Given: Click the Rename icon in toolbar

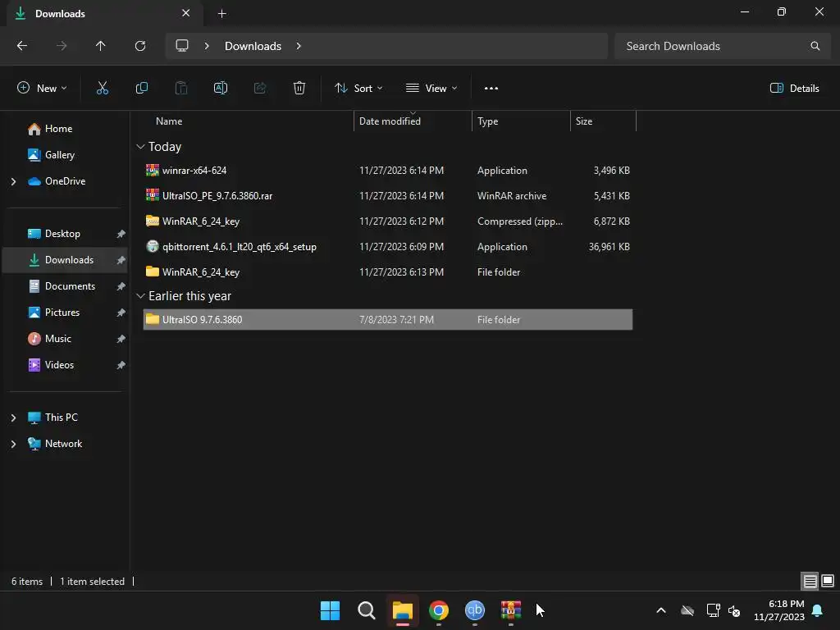Looking at the screenshot, I should (221, 89).
